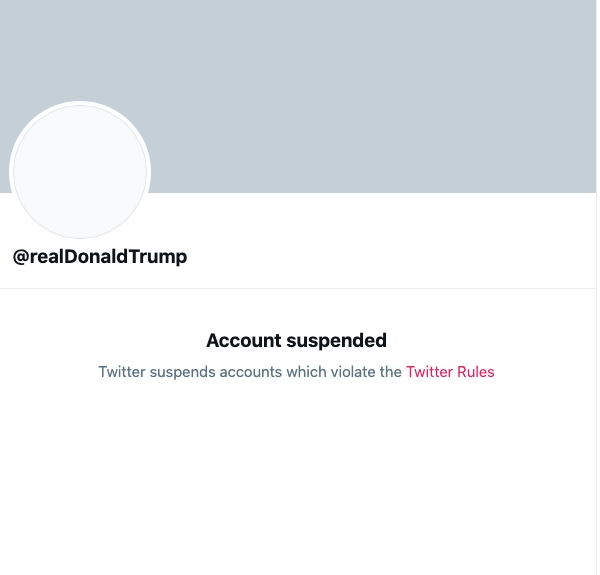The image size is (600, 575).
Task: Click the word "Rules" in the pink link
Action: [x=476, y=372]
